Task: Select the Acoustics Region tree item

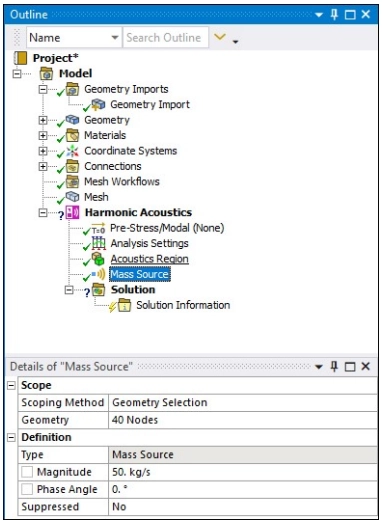Action: pos(150,259)
